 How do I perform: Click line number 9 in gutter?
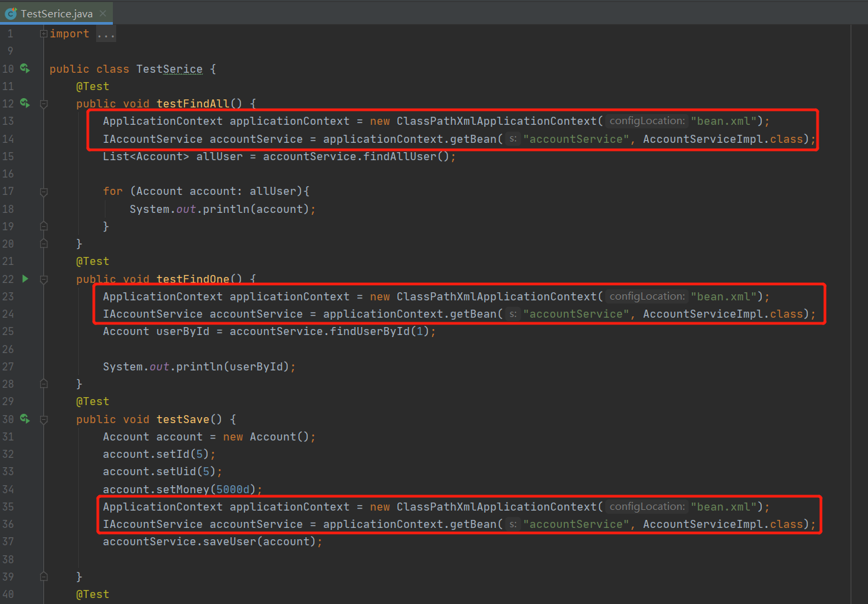click(10, 51)
